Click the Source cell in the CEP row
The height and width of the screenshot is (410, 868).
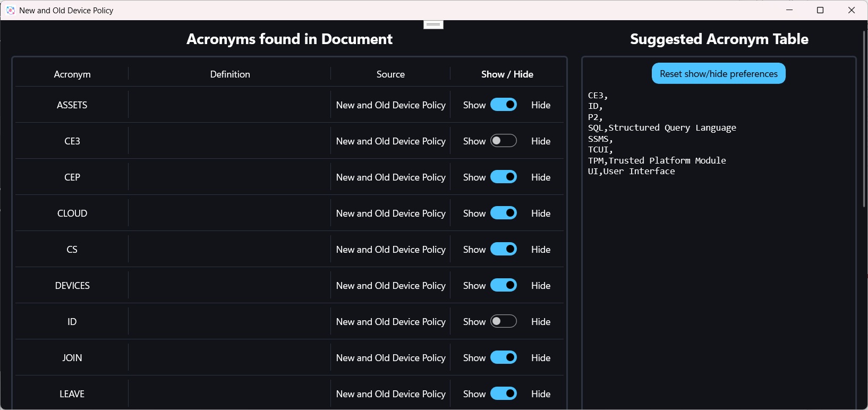[391, 177]
